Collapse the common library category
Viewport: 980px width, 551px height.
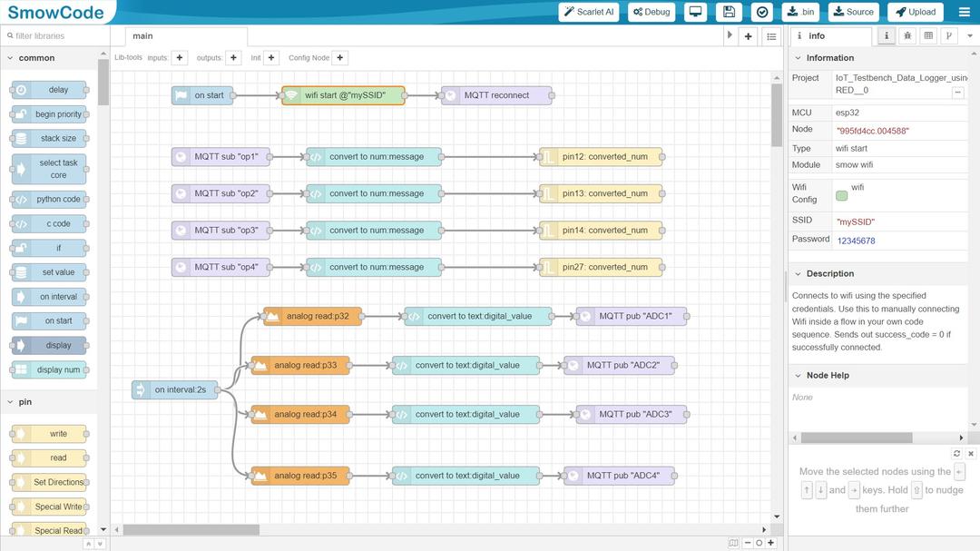point(10,58)
